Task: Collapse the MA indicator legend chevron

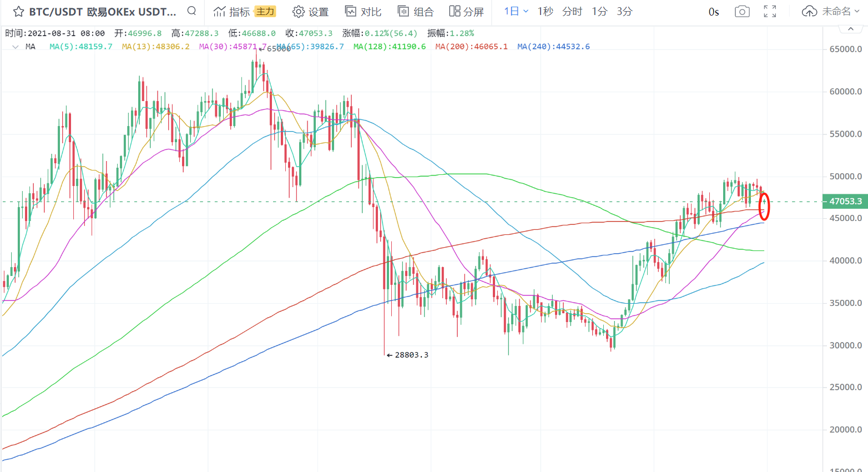Action: [x=15, y=47]
